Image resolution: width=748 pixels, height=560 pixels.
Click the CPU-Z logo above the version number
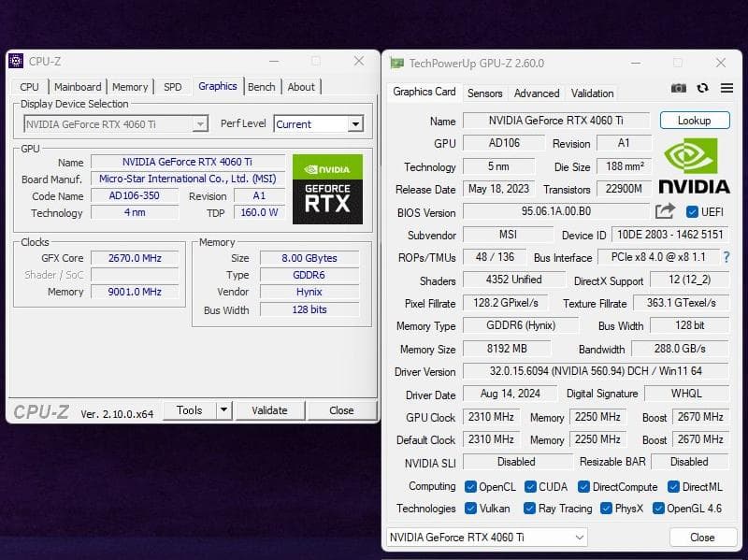41,409
